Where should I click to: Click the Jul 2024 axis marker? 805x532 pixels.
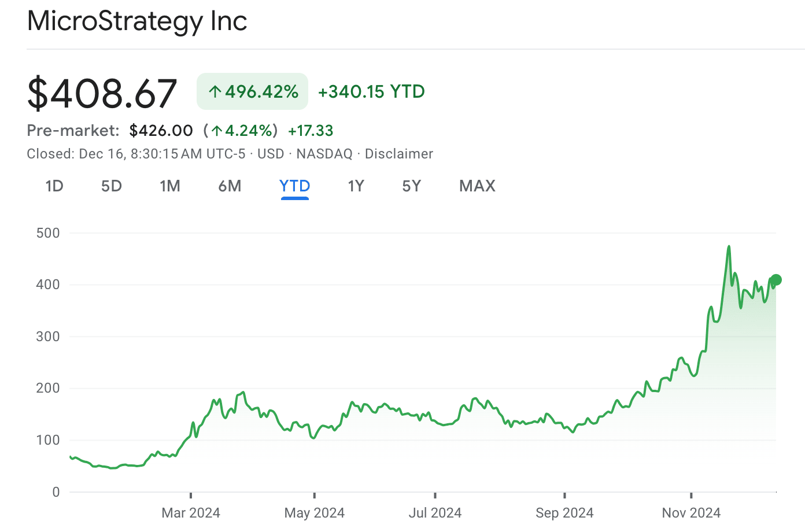(435, 513)
